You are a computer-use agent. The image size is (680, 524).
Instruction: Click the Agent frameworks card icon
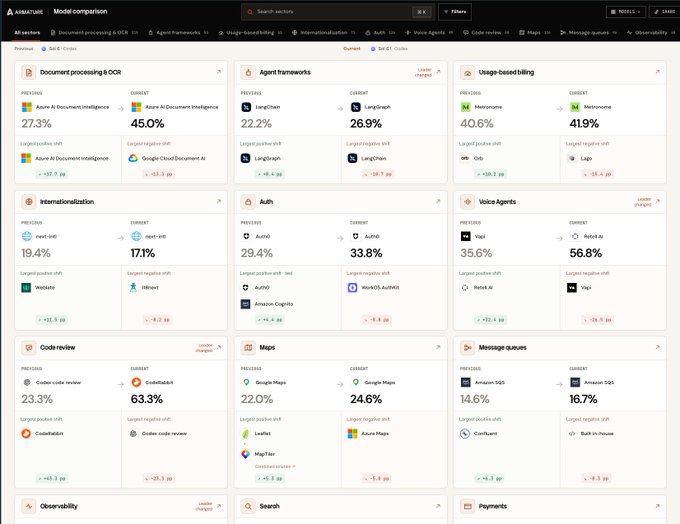tap(248, 72)
